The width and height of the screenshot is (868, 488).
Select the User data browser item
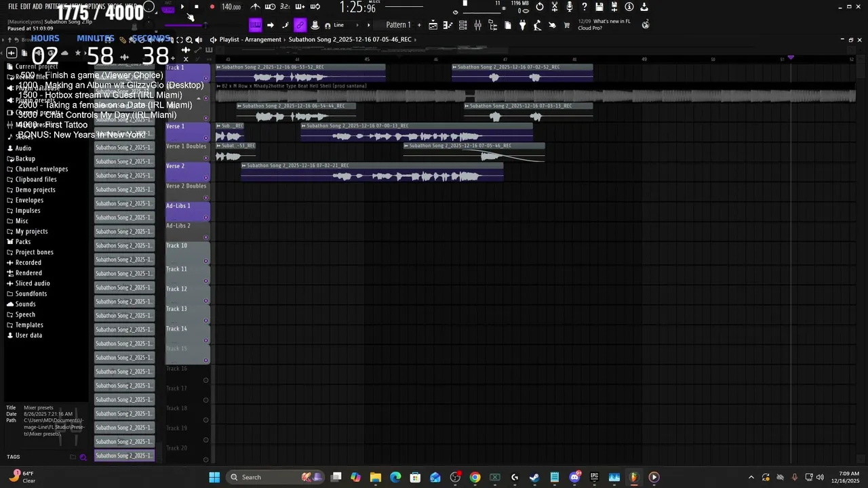[x=28, y=335]
